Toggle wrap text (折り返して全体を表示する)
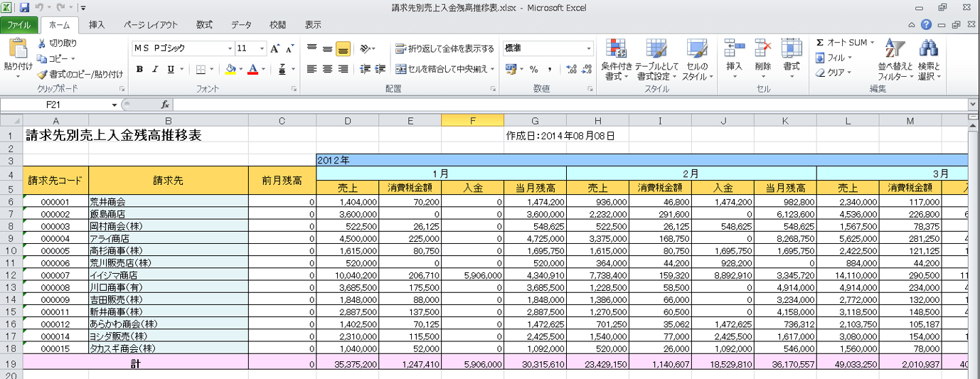Image resolution: width=980 pixels, height=379 pixels. 444,49
